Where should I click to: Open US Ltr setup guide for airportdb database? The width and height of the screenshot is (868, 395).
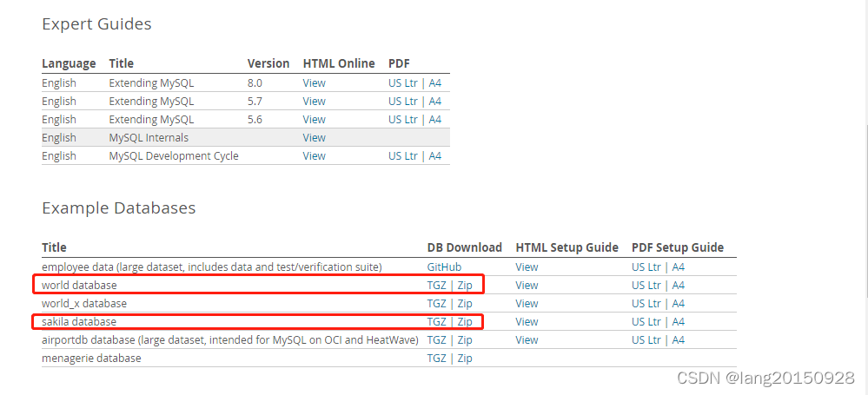646,341
